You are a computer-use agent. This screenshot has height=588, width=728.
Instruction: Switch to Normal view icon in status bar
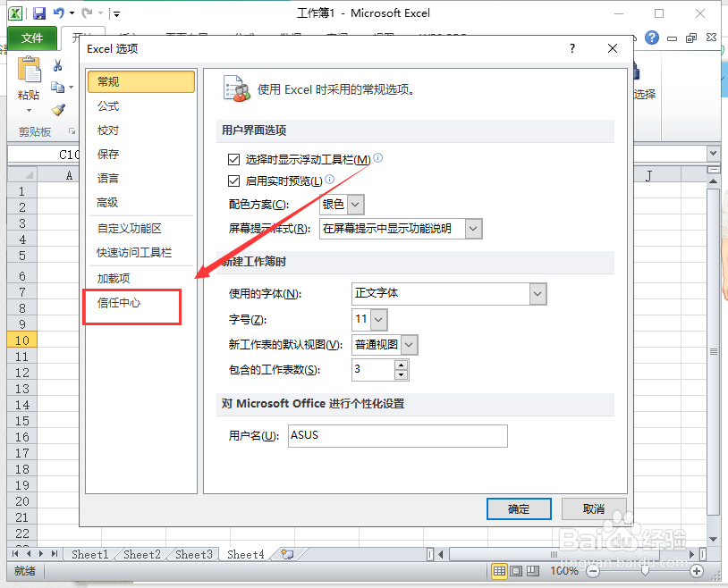[x=499, y=571]
